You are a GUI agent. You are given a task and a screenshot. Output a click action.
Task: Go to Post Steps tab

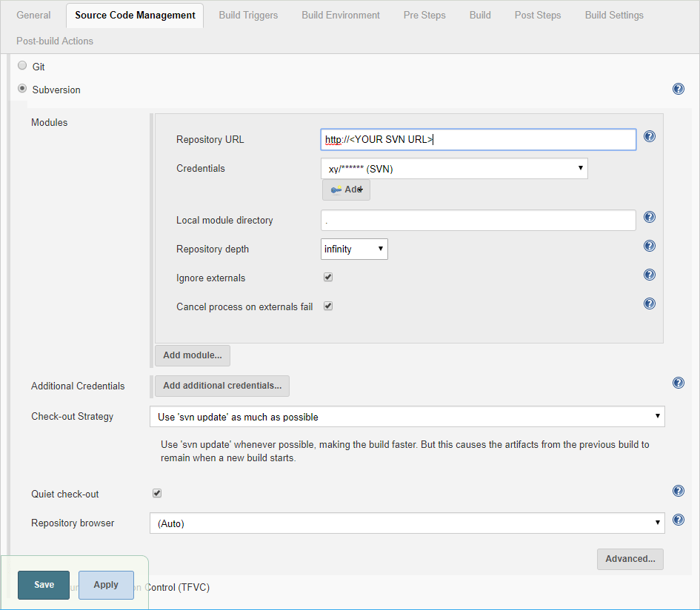[538, 15]
